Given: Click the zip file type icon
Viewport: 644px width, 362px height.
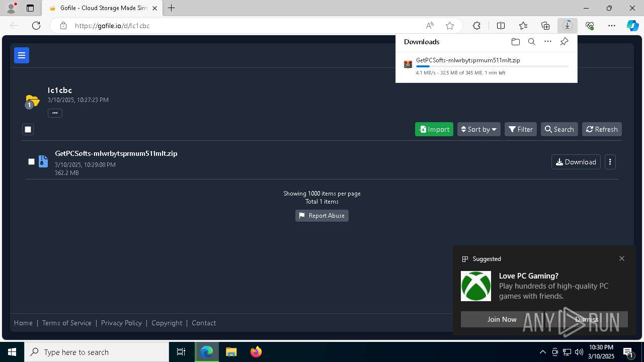Looking at the screenshot, I should point(43,161).
